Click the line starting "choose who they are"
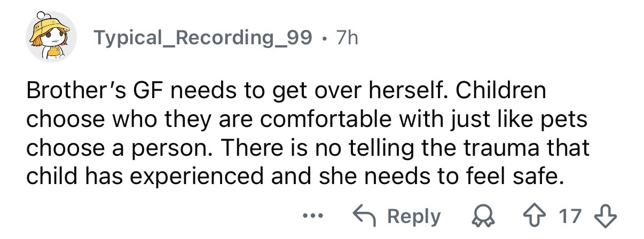The width and height of the screenshot is (644, 239). [x=307, y=119]
